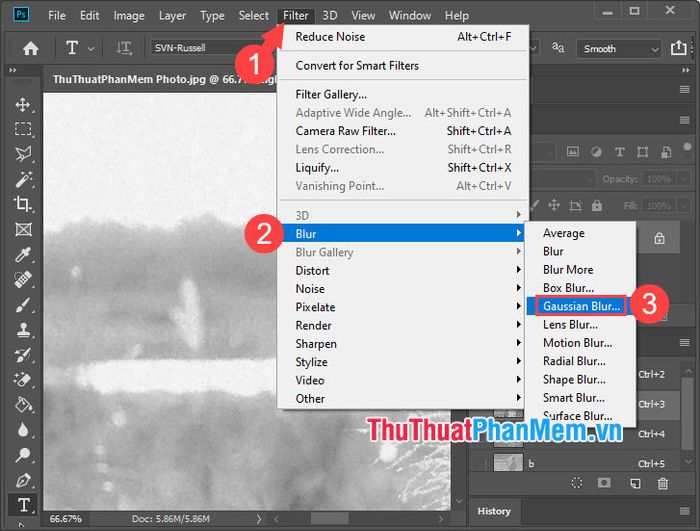700x531 pixels.
Task: Choose Convert for Smart Filters
Action: pyautogui.click(x=402, y=66)
